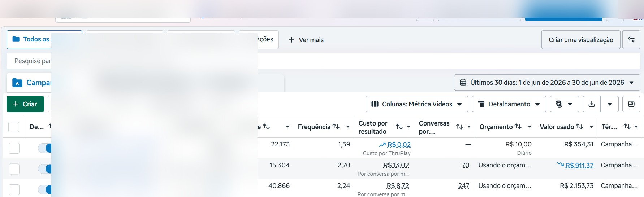Image resolution: width=644 pixels, height=197 pixels.
Task: Open the R$ 911,37 amount spent link
Action: 579,165
